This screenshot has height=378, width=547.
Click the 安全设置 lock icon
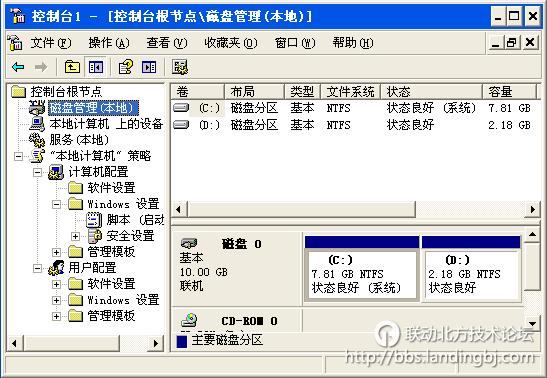coord(94,236)
